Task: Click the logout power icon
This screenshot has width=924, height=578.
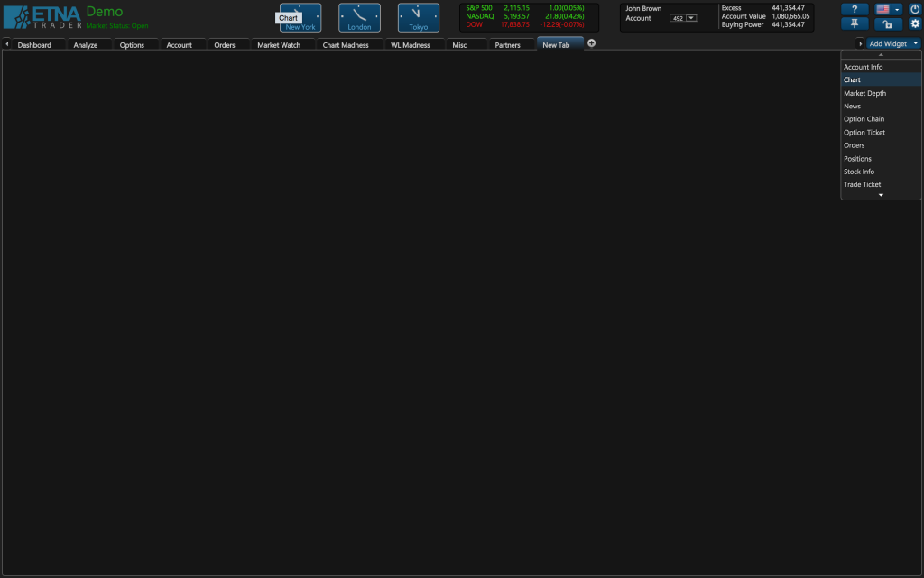Action: click(x=914, y=9)
